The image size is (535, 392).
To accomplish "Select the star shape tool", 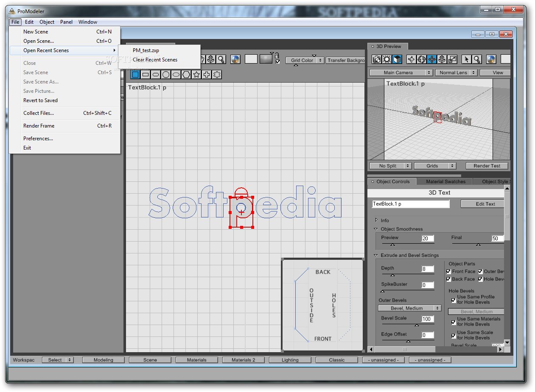I will 196,75.
